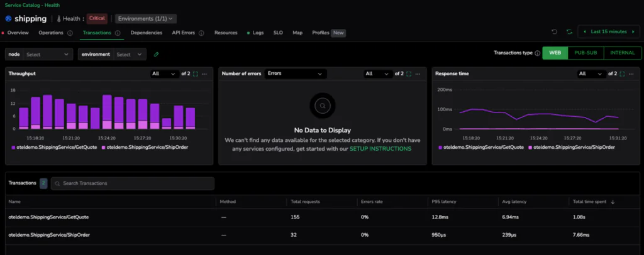Switch transactions type to PUB-SUB
The image size is (644, 255).
click(586, 53)
